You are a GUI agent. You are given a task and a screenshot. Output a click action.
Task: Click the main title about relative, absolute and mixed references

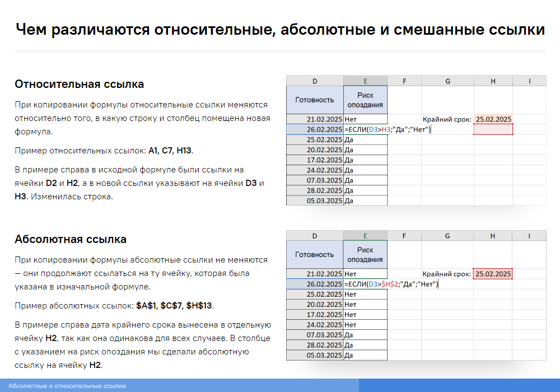[280, 30]
